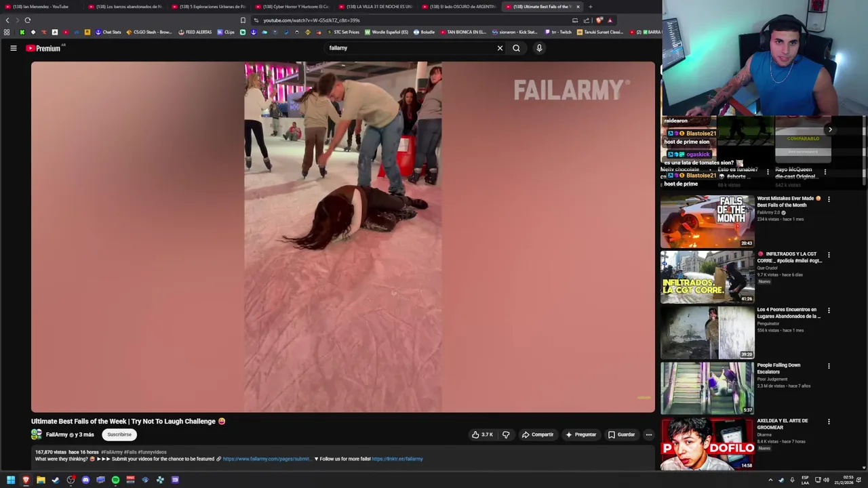Viewport: 868px width, 488px height.
Task: Share the video with Compartir
Action: 538,434
